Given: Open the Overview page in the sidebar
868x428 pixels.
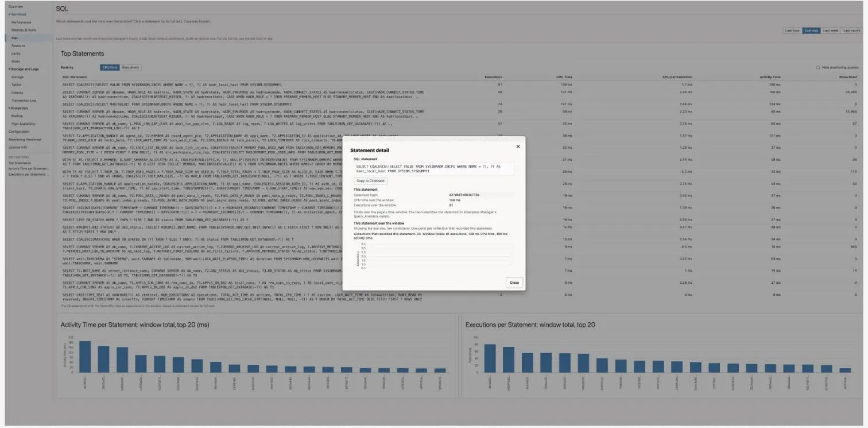Looking at the screenshot, I should (15, 6).
